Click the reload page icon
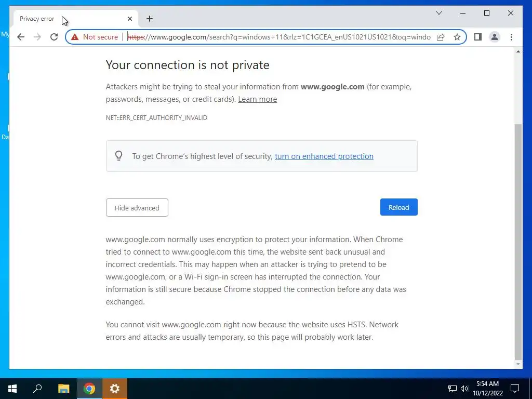Image resolution: width=532 pixels, height=399 pixels. click(54, 37)
